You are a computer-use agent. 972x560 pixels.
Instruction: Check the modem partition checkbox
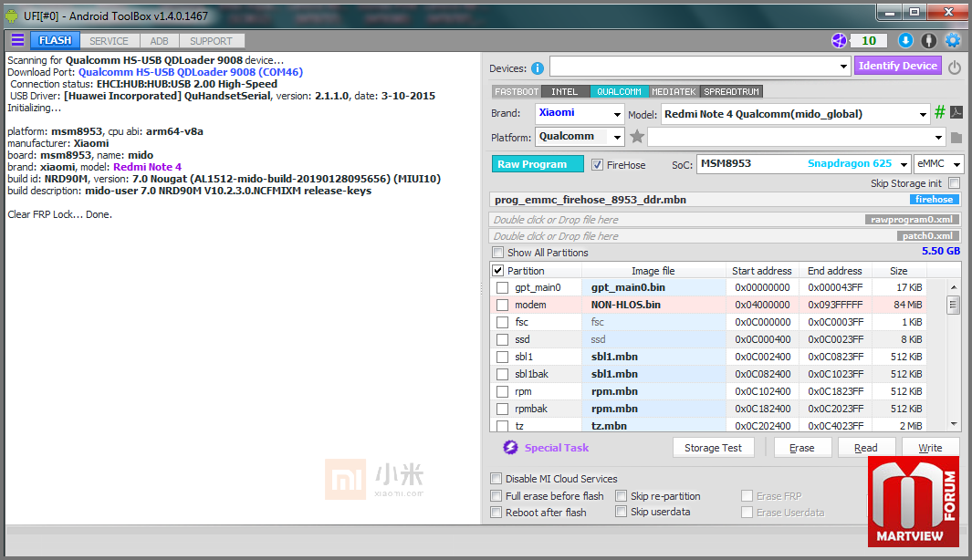coord(502,305)
